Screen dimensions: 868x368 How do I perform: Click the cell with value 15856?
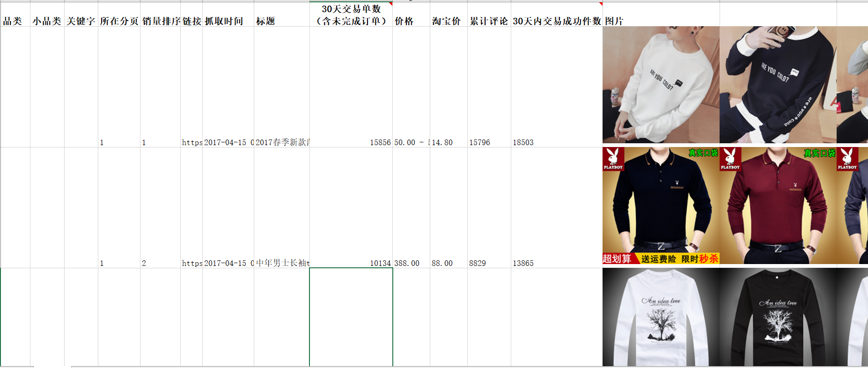(x=351, y=87)
